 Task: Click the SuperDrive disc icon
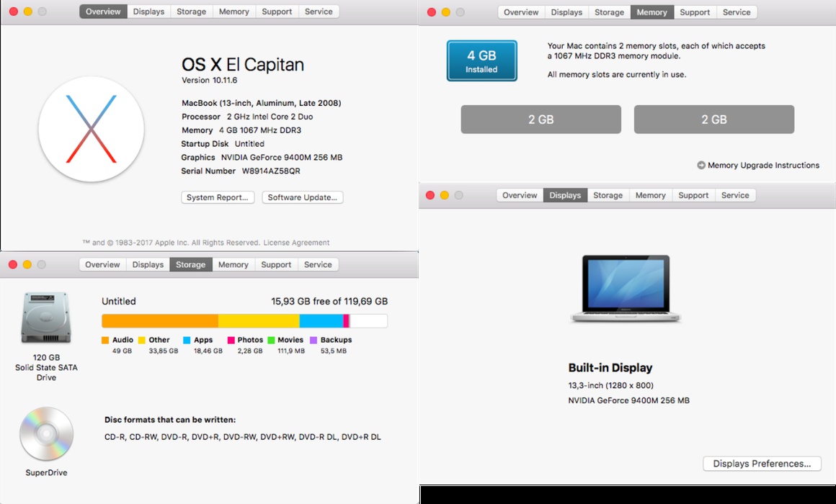(46, 434)
